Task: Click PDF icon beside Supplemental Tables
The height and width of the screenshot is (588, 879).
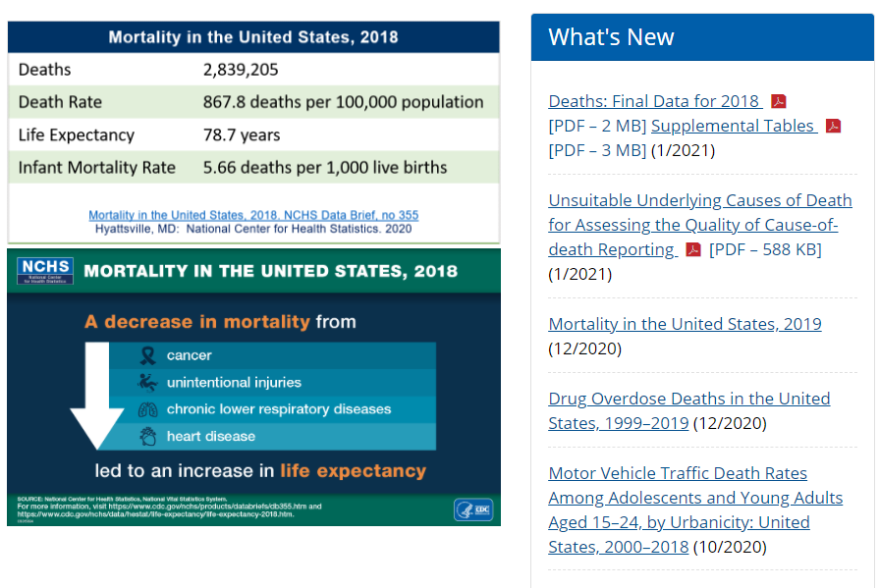Action: 833,126
